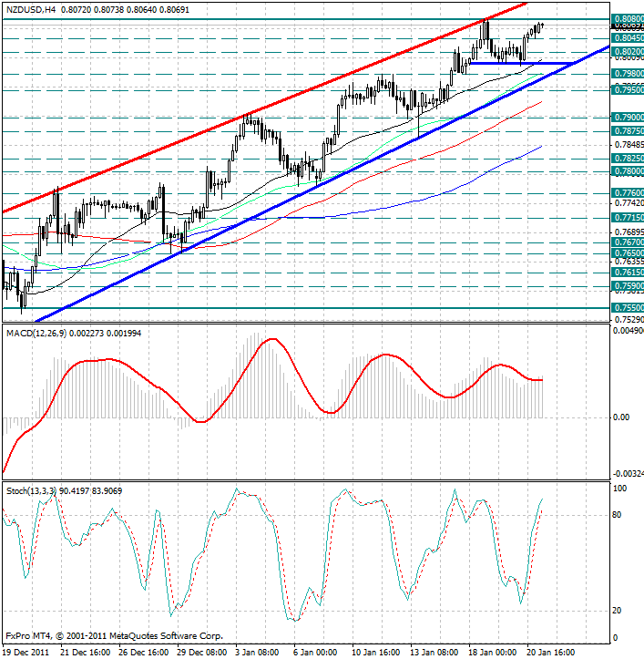Click the NZDUSD,H4 chart title
This screenshot has height=659, width=644.
pyautogui.click(x=31, y=10)
